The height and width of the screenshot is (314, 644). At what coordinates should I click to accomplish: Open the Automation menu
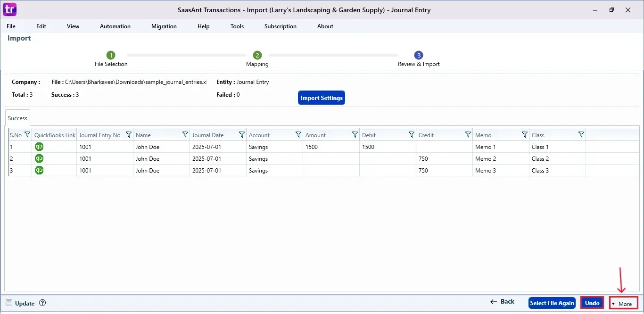(115, 26)
